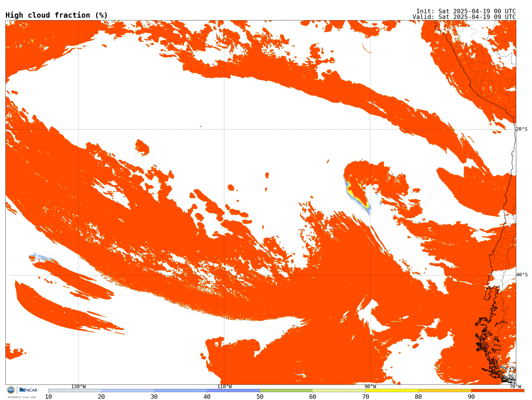This screenshot has height=400, width=532.
Task: Click the colorbar tick label 30
Action: [154, 397]
